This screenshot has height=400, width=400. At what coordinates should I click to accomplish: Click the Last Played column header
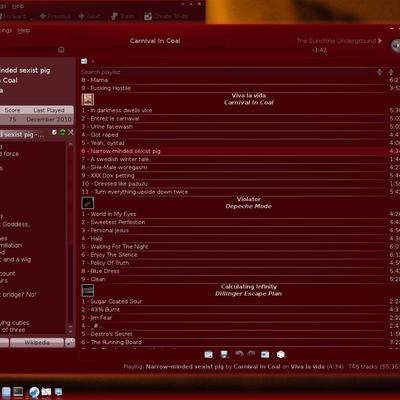[x=49, y=110]
